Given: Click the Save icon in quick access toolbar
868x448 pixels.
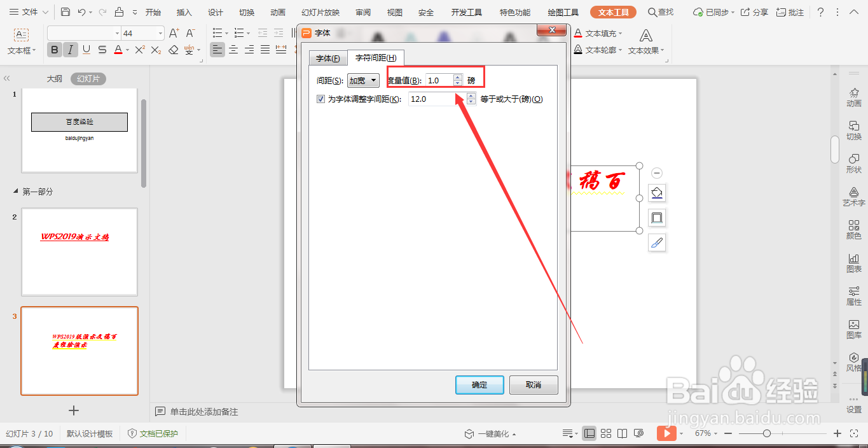Looking at the screenshot, I should click(x=65, y=12).
